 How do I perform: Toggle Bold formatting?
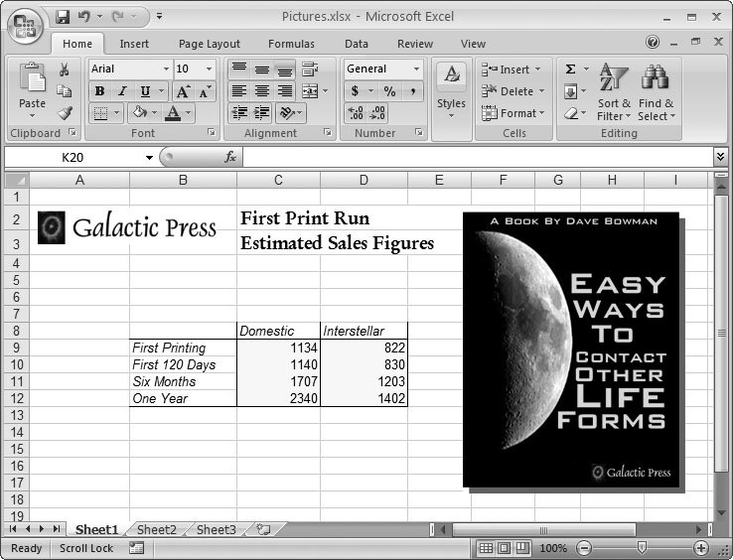coord(99,91)
